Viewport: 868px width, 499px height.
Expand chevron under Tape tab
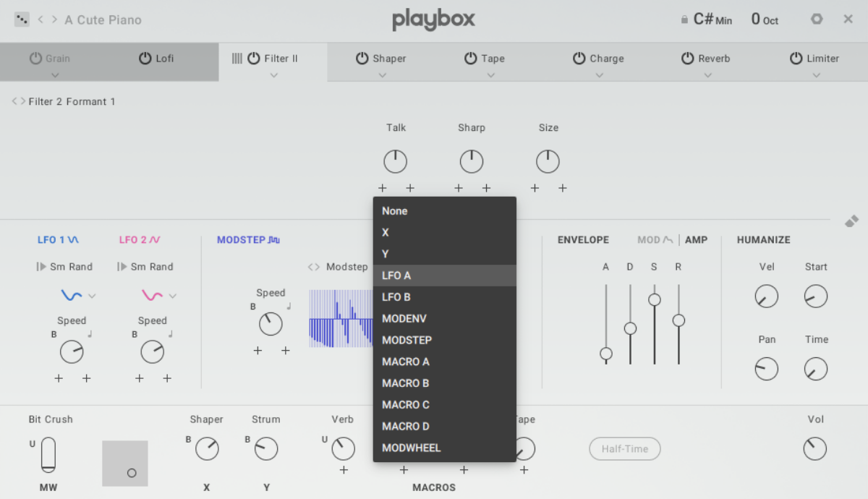coord(490,74)
